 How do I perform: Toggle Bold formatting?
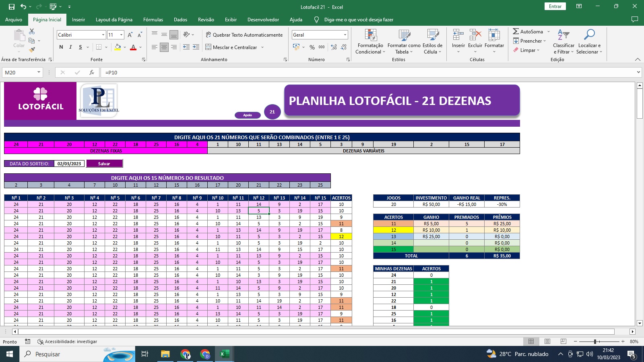(61, 47)
